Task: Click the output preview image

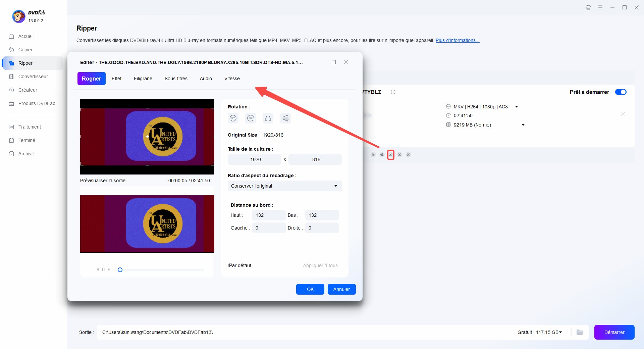Action: pos(147,224)
